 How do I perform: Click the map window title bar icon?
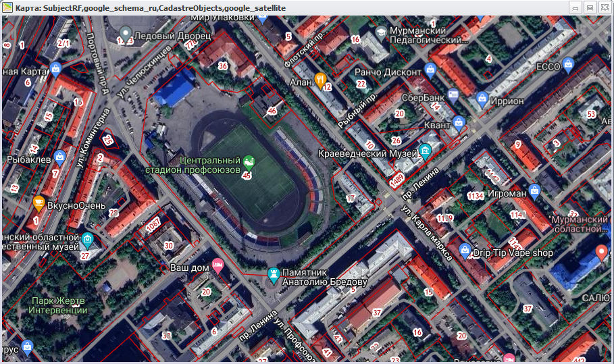pos(7,7)
